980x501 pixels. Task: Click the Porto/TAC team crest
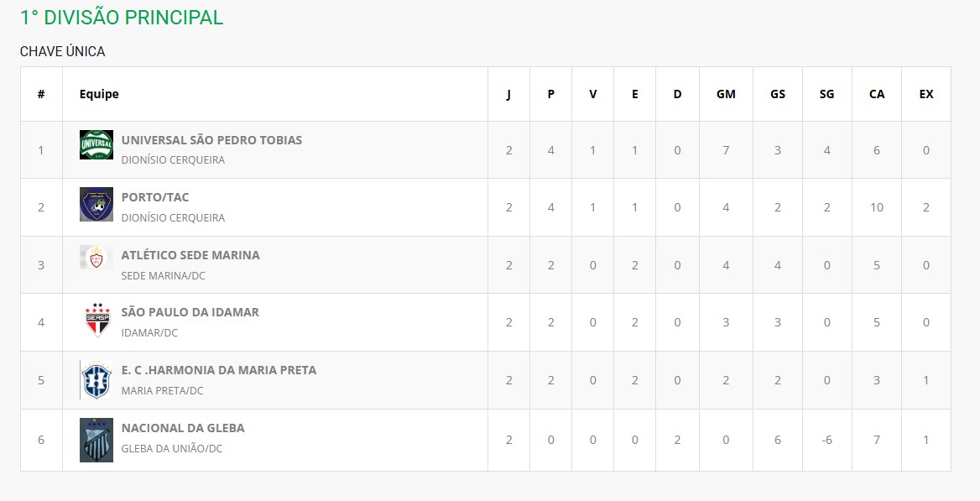coord(96,205)
